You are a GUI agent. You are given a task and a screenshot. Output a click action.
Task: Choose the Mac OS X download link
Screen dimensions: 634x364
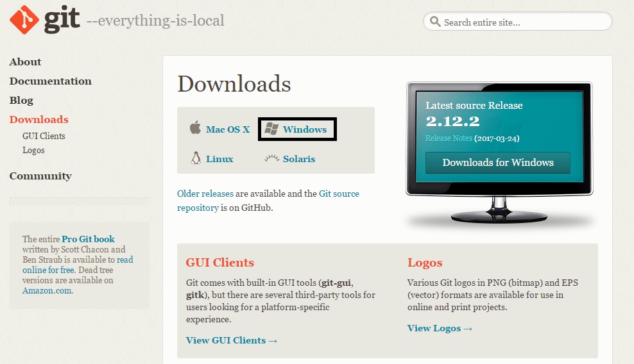[x=228, y=129]
